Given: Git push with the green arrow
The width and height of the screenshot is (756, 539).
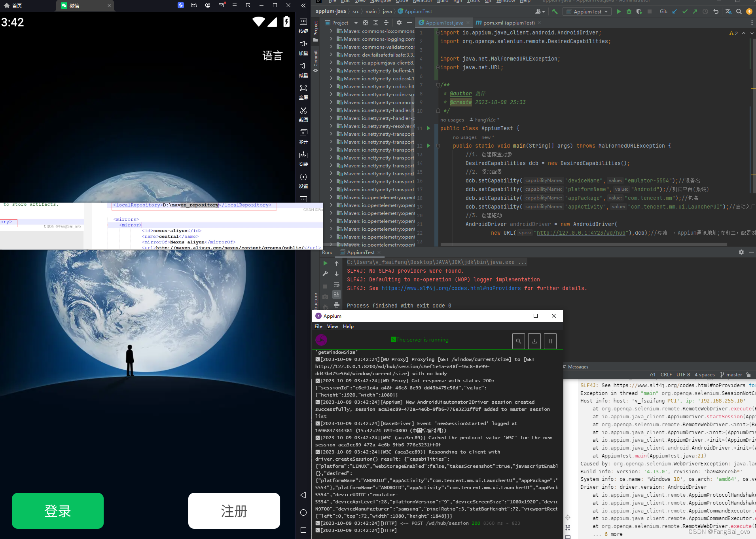Looking at the screenshot, I should 695,11.
